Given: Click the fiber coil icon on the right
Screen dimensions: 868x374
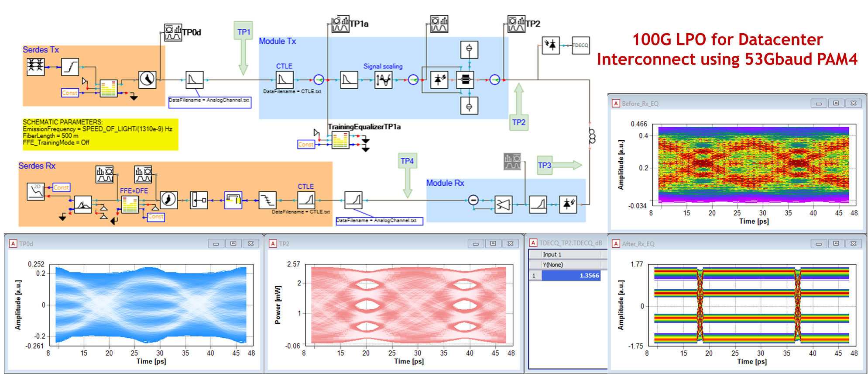Looking at the screenshot, I should coord(592,136).
